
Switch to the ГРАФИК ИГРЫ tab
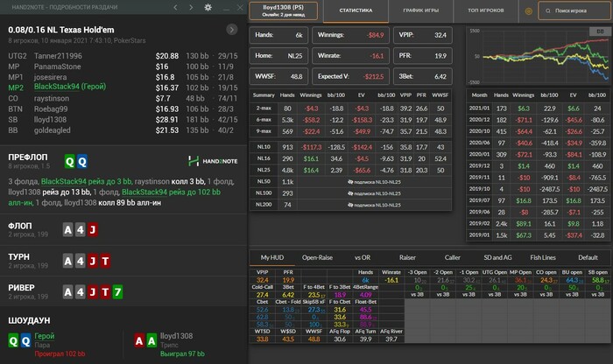[x=420, y=10]
